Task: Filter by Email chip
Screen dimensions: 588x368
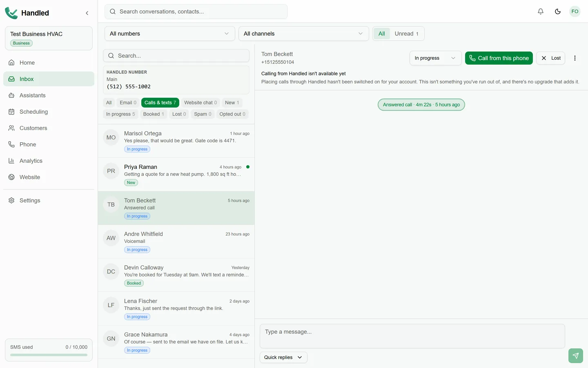Action: click(x=128, y=103)
